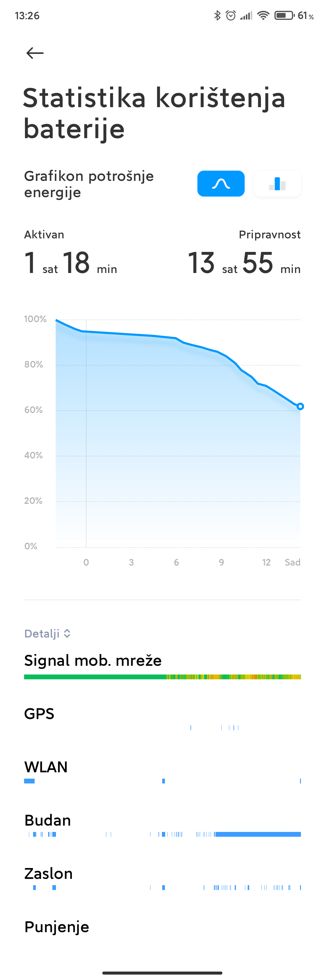Screen dimensions: 325x980
Task: Tap the current battery level marker on graph
Action: click(300, 406)
